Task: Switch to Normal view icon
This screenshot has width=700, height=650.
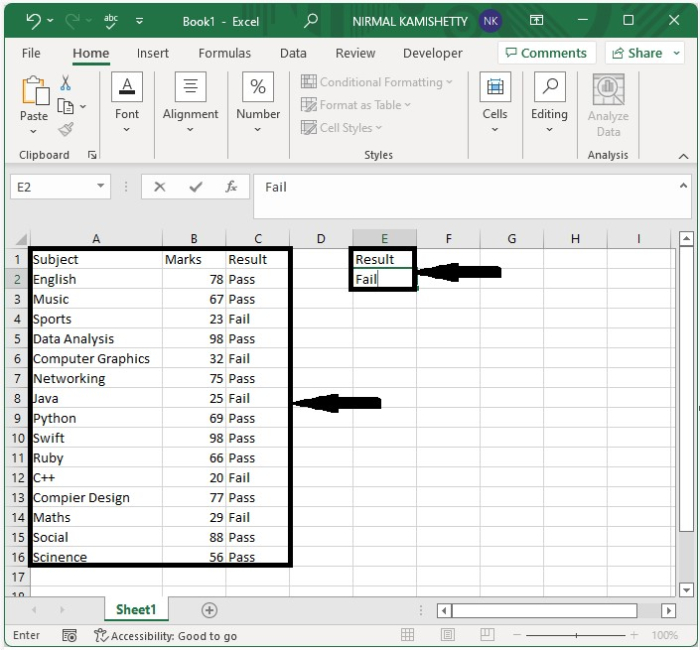Action: (x=408, y=634)
